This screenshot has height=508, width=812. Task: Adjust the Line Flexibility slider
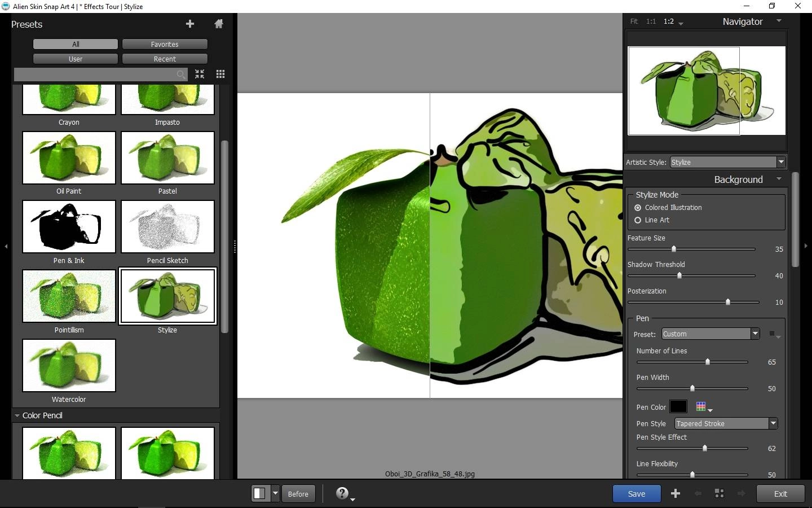[x=692, y=475]
